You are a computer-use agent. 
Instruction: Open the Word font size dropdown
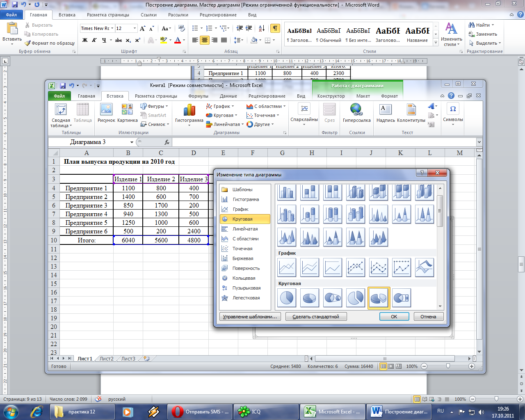coord(135,28)
